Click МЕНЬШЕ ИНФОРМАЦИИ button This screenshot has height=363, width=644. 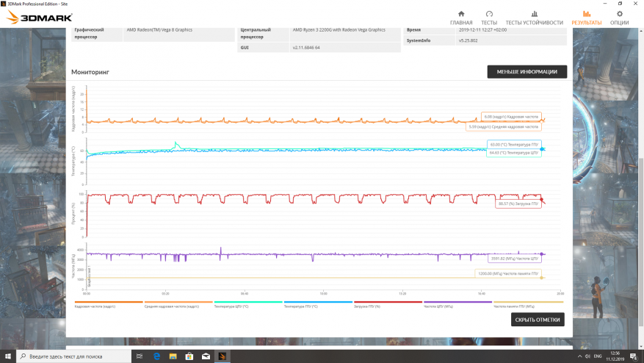point(527,71)
